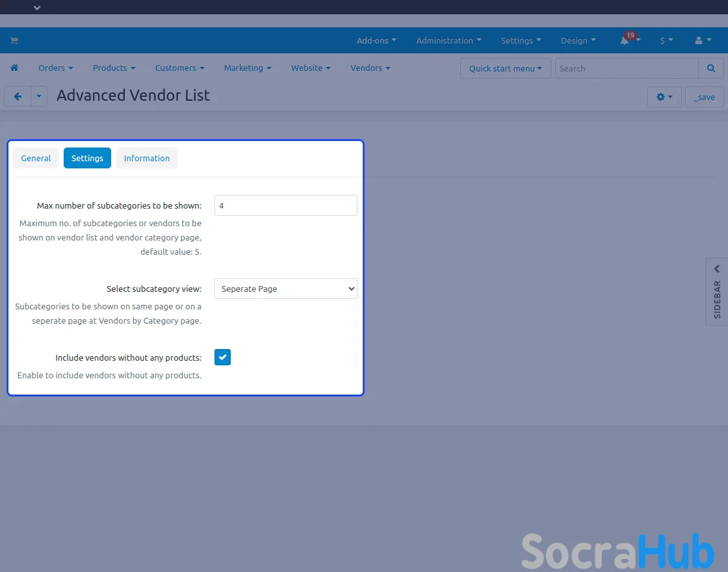
Task: Switch to the Information tab
Action: click(x=147, y=158)
